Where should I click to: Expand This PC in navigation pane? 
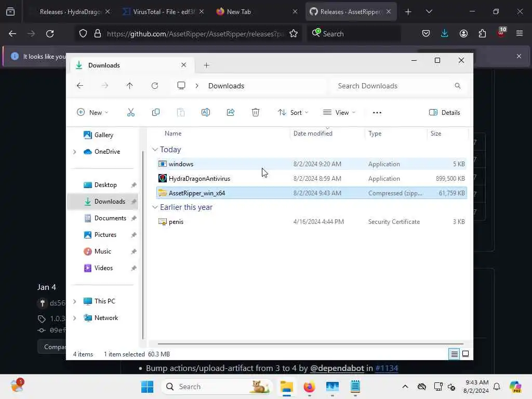[75, 301]
